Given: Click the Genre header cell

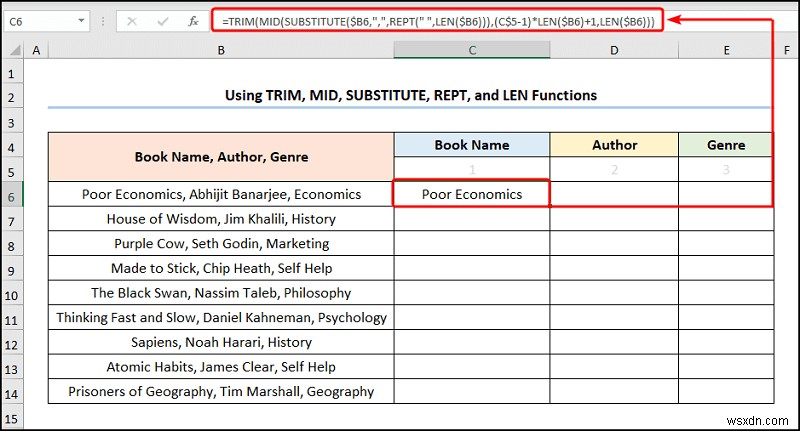Looking at the screenshot, I should (x=725, y=145).
